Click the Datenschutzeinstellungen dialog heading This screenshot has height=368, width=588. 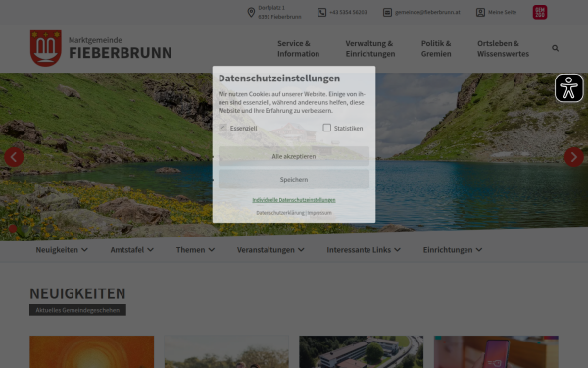279,79
